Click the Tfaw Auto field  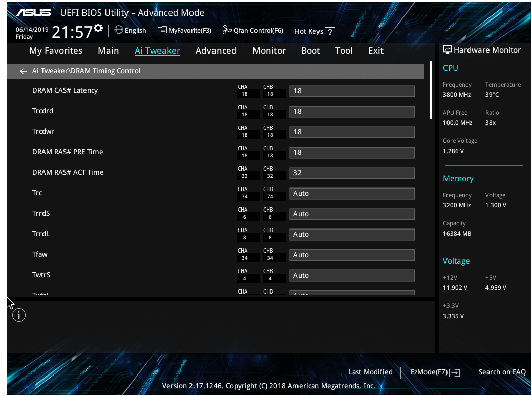click(352, 255)
